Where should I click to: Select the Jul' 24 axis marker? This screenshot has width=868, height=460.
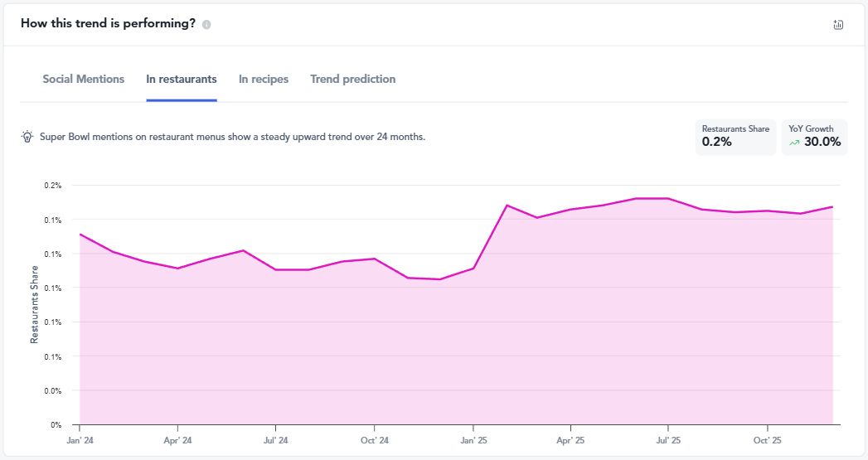pos(276,440)
